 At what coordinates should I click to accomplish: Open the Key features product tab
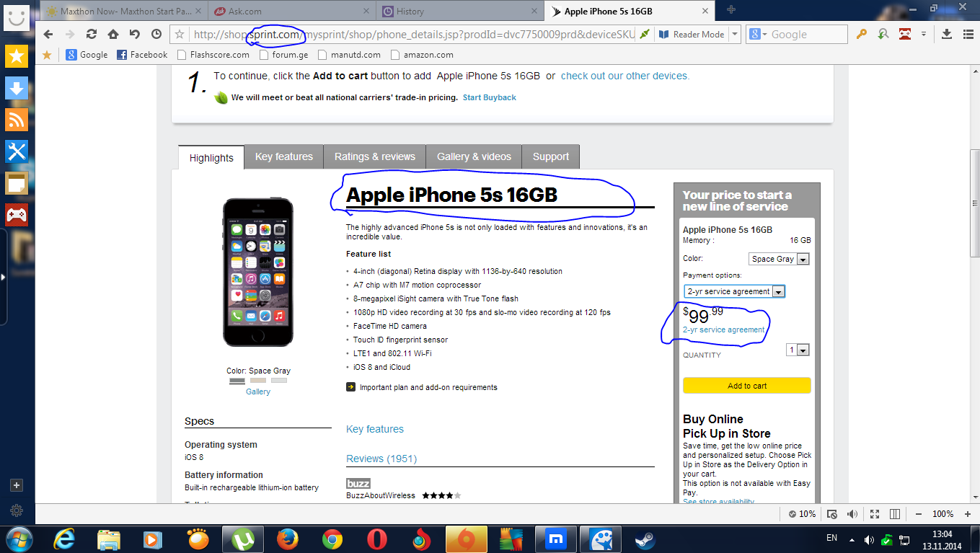click(284, 156)
